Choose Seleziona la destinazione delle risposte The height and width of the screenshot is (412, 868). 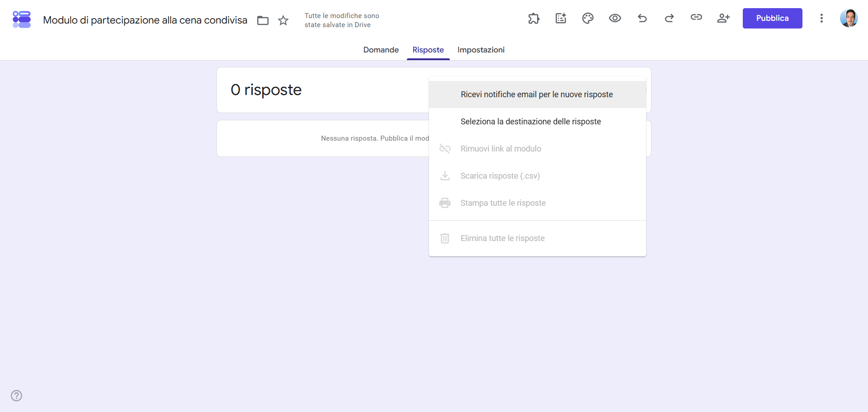click(537, 122)
